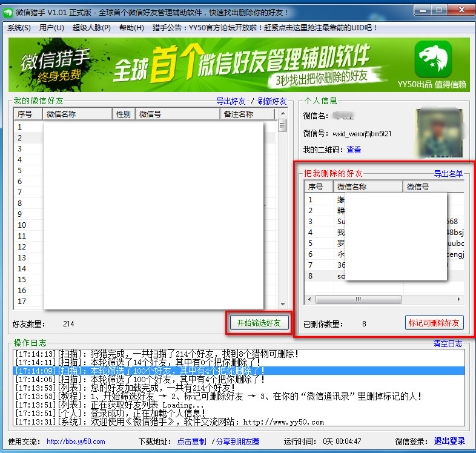Screen dimensions: 476x453
Task: Click deleted list horizontal scroll thumb
Action: [x=359, y=299]
